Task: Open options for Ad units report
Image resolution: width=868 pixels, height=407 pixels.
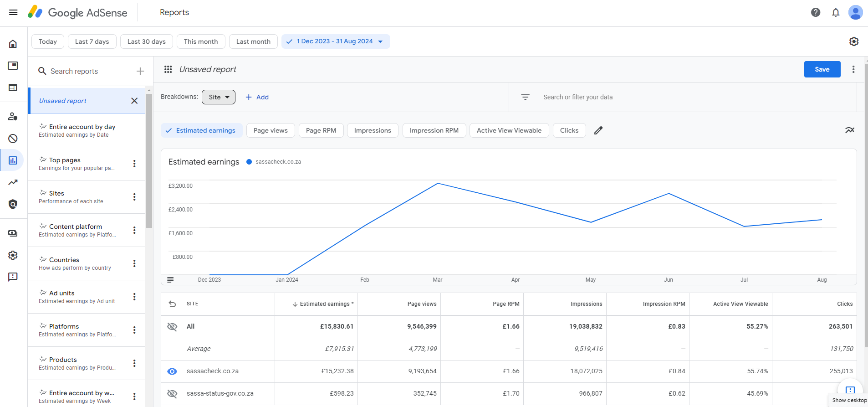Action: (134, 297)
